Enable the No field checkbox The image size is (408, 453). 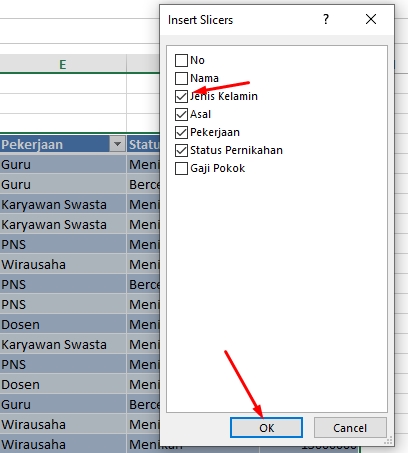click(x=181, y=61)
